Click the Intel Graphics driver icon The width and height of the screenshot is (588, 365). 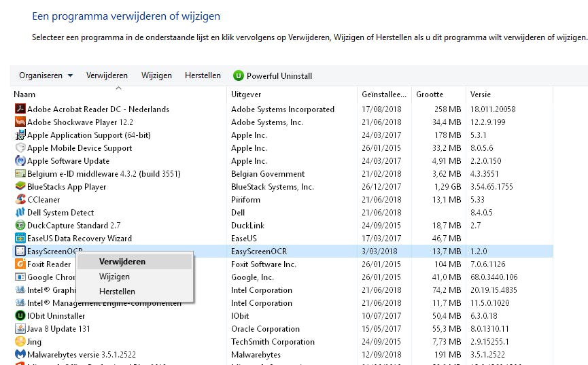coord(20,290)
